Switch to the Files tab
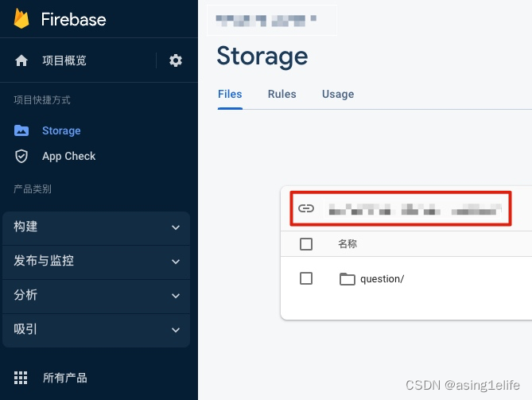This screenshot has width=532, height=400. pos(230,94)
